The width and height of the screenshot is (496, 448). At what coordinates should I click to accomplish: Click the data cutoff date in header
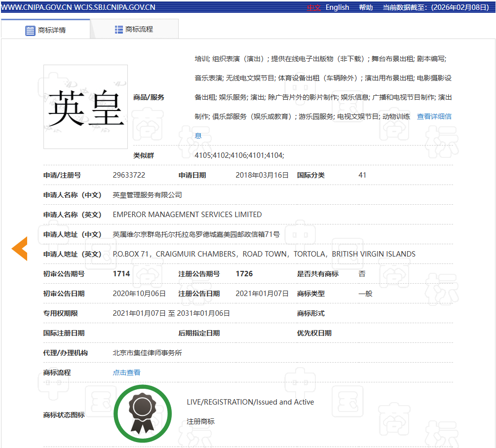coord(438,7)
